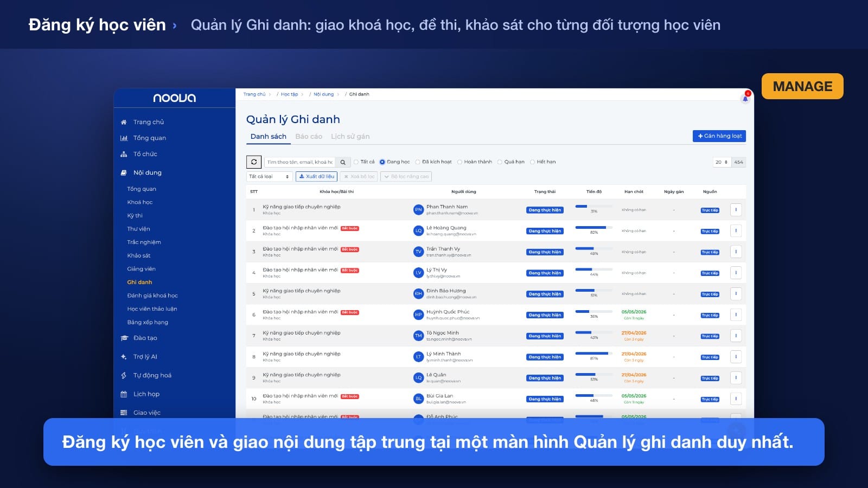The height and width of the screenshot is (488, 868).
Task: Click progress bar for Lý Minh Thành row
Action: [593, 354]
